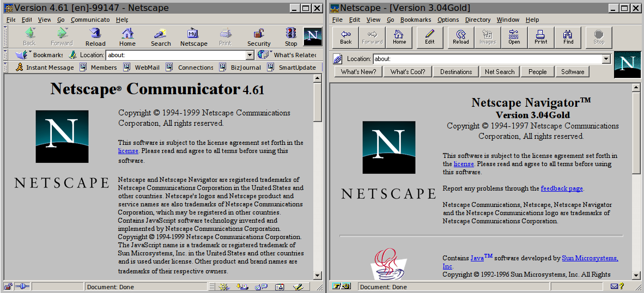Click Reload in the Communicator 4.61 toolbar
Screen dimensions: 644x293
pos(95,37)
